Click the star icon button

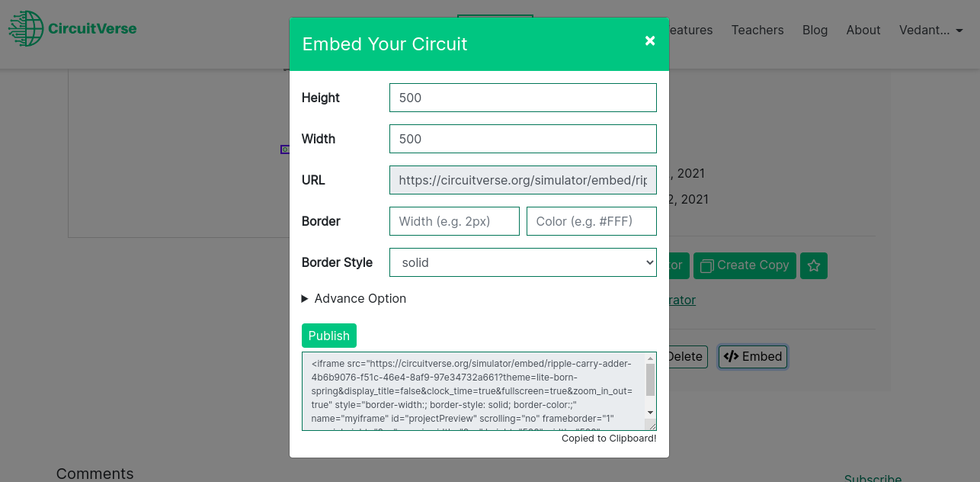point(814,265)
